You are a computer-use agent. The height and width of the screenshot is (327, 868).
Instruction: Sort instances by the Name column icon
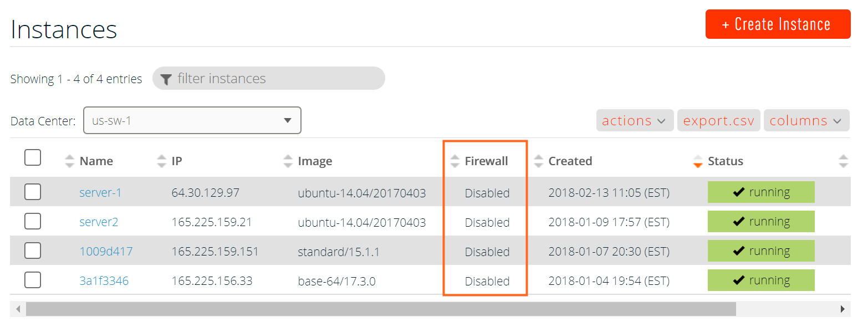(x=69, y=161)
